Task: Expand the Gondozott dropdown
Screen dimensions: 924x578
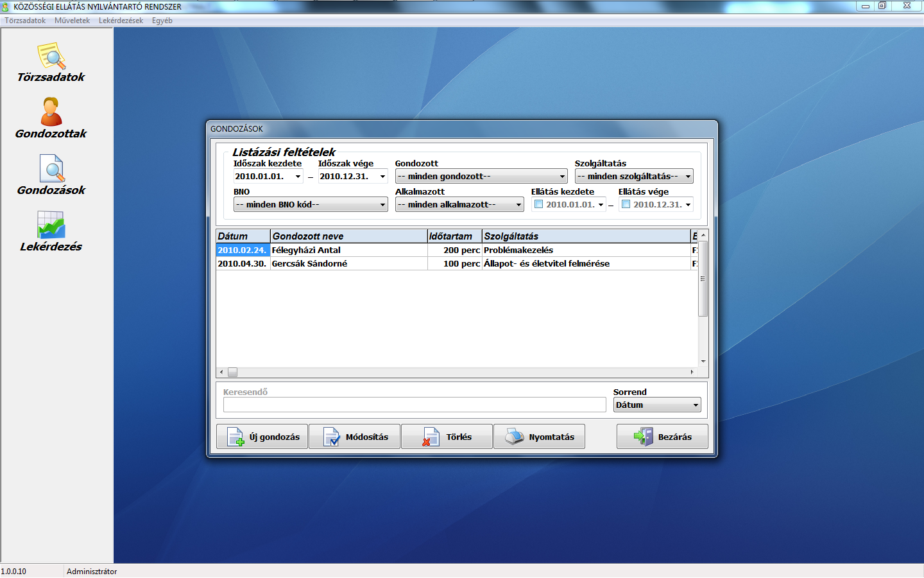Action: [x=562, y=177]
